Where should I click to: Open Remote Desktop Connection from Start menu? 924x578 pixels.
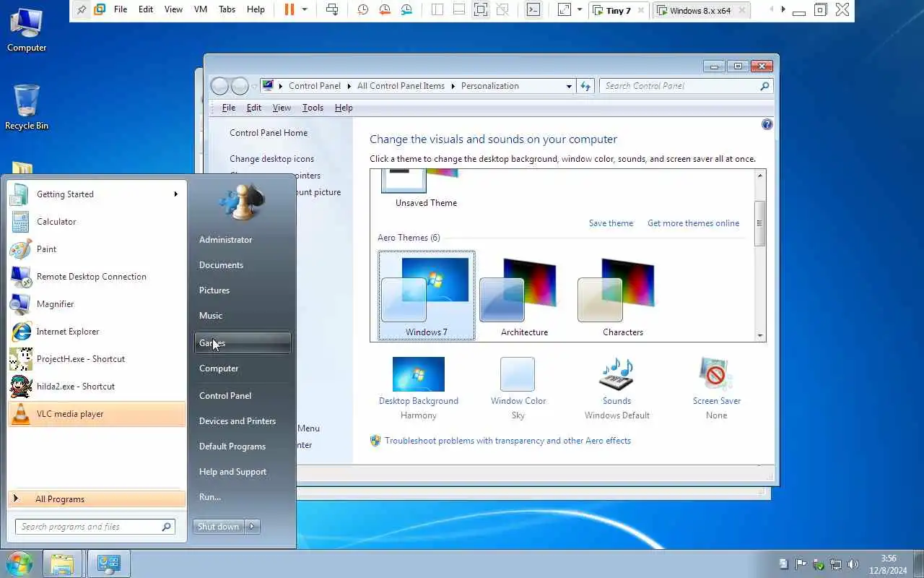[x=97, y=277]
